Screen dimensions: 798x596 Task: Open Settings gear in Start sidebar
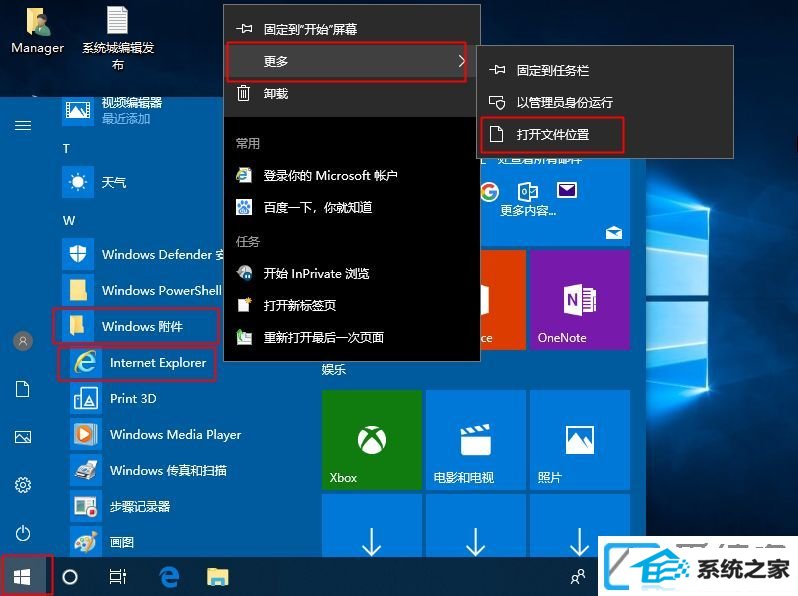pyautogui.click(x=23, y=485)
